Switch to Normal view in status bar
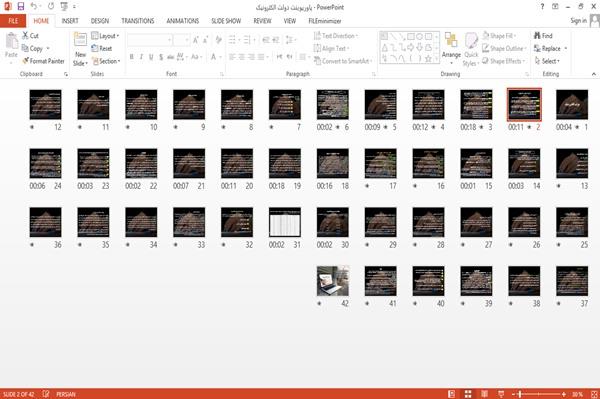This screenshot has width=600, height=399. tap(452, 394)
